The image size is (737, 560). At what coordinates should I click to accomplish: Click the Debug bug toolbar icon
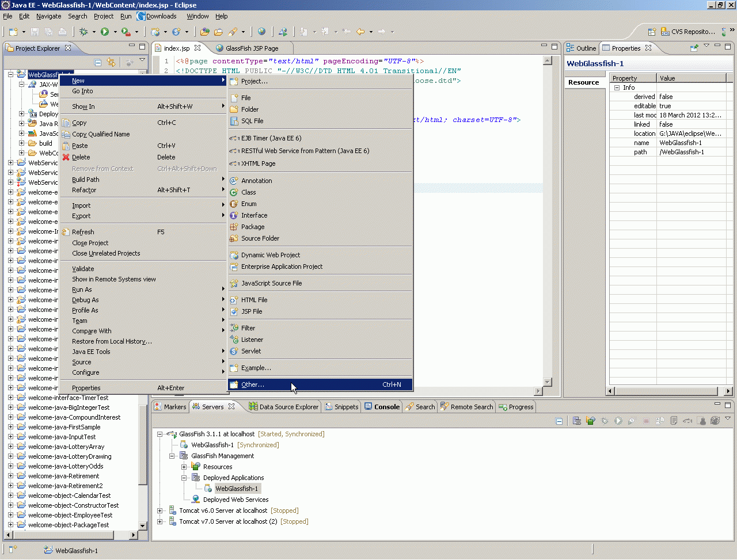pyautogui.click(x=83, y=32)
